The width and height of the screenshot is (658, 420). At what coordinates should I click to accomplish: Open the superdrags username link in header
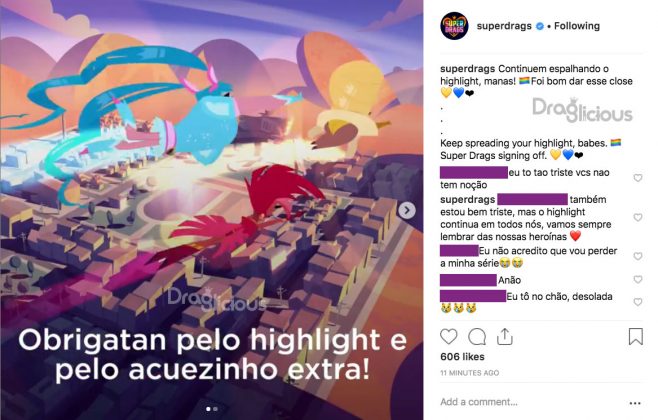(504, 26)
